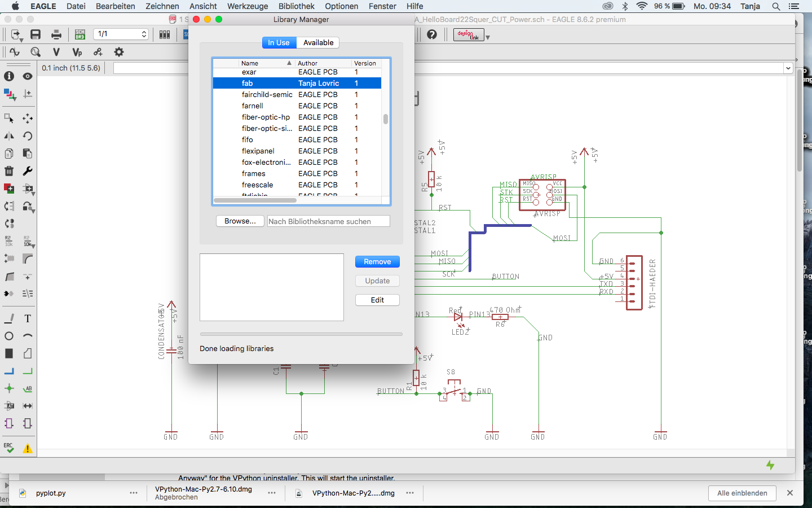Select the Info tool icon
Image resolution: width=812 pixels, height=508 pixels.
[x=9, y=76]
